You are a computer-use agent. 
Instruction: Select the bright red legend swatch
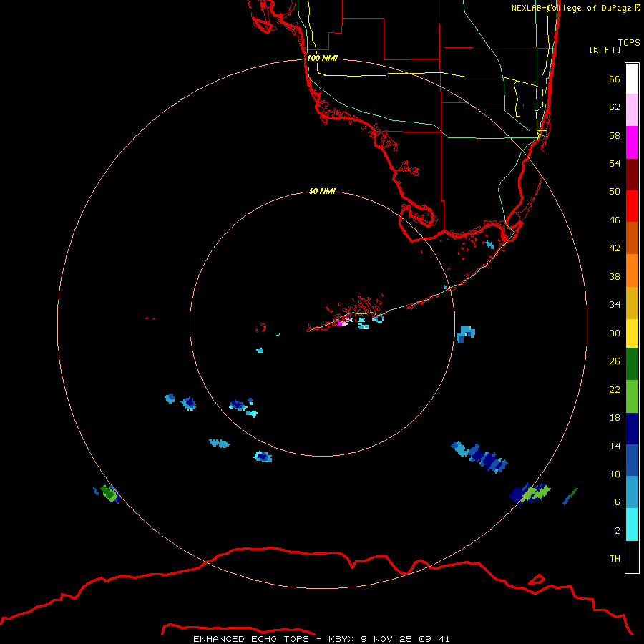(x=632, y=206)
